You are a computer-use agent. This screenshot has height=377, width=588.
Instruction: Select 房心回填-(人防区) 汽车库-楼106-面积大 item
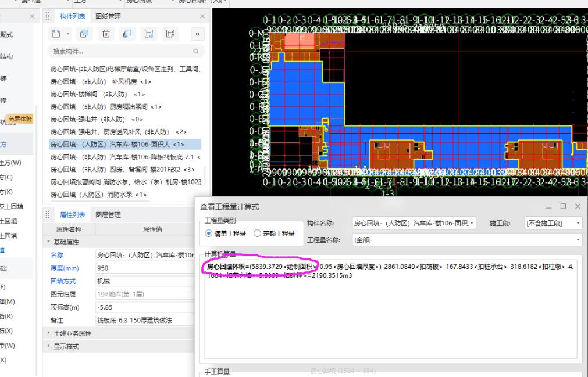click(x=125, y=144)
